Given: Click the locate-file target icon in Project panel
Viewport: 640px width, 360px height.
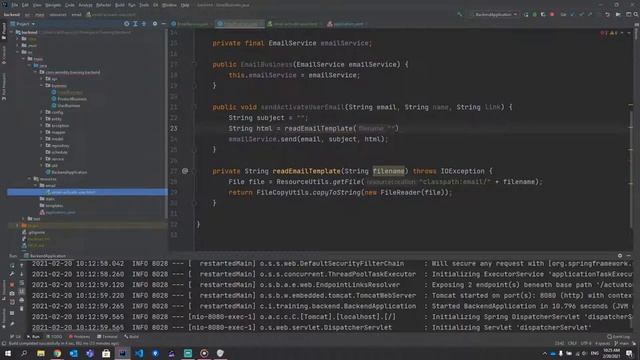Looking at the screenshot, I should (x=127, y=24).
